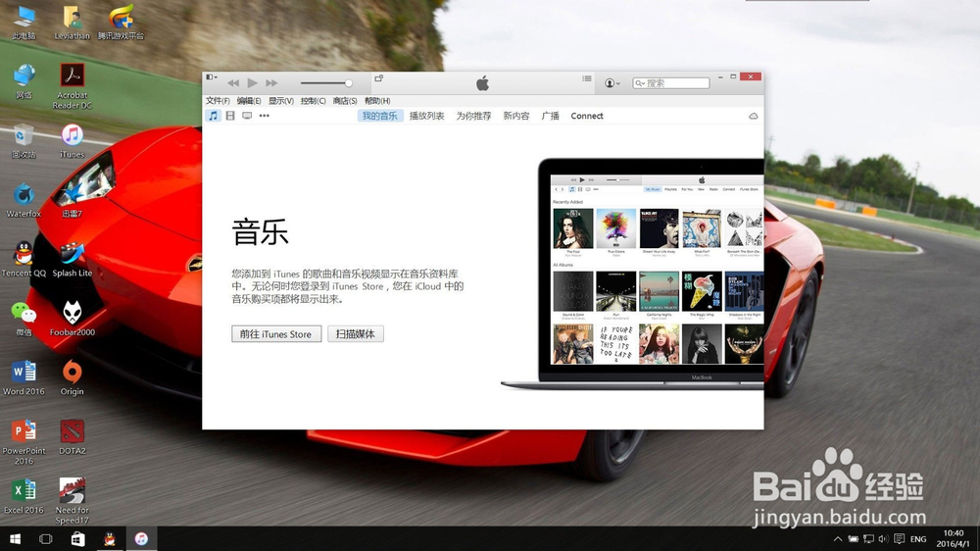Screen dimensions: 980x551
Task: Click the 扫描媒体 button
Action: point(356,334)
